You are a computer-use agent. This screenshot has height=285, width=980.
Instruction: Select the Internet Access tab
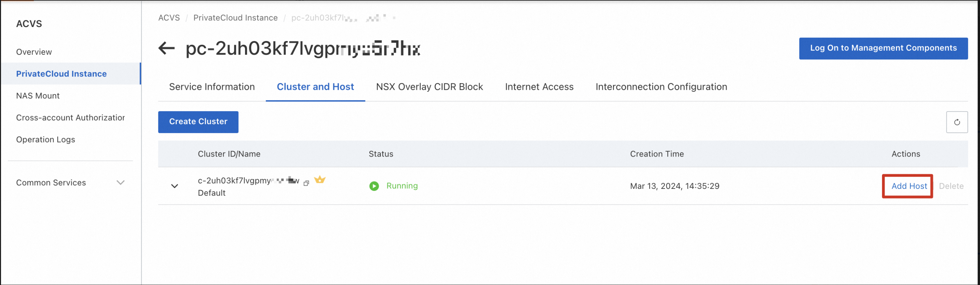point(539,87)
